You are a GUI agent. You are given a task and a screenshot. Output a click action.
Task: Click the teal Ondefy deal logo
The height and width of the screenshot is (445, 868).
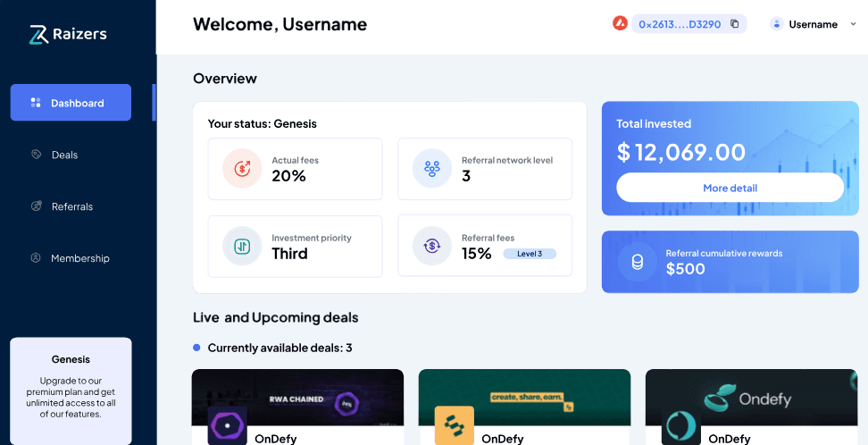pyautogui.click(x=680, y=425)
